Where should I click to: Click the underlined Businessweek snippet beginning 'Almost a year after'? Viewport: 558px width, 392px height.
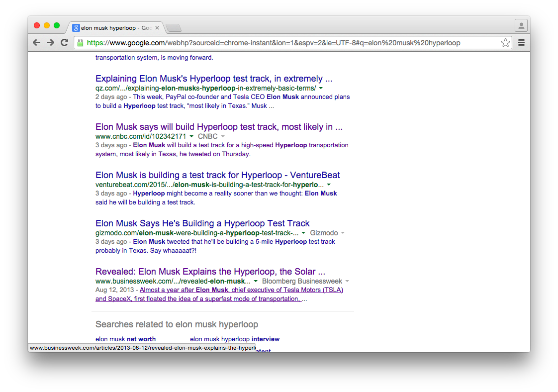[x=219, y=294]
